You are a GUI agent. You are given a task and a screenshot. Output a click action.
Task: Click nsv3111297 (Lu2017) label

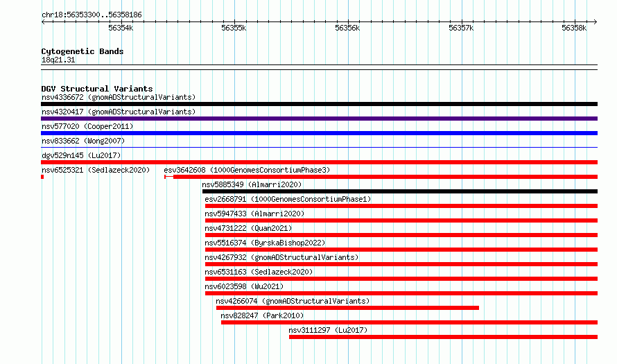click(x=328, y=330)
